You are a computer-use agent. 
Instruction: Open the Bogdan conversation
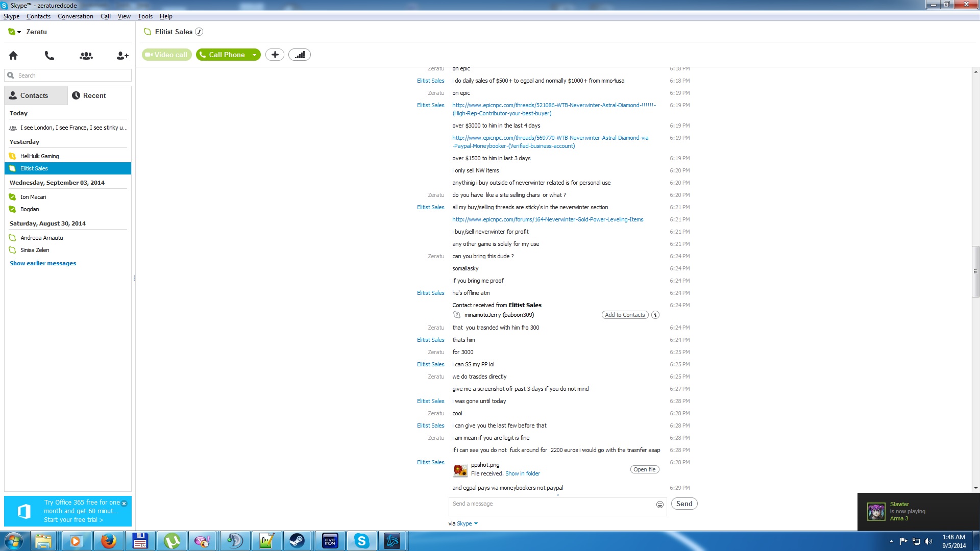(x=68, y=209)
